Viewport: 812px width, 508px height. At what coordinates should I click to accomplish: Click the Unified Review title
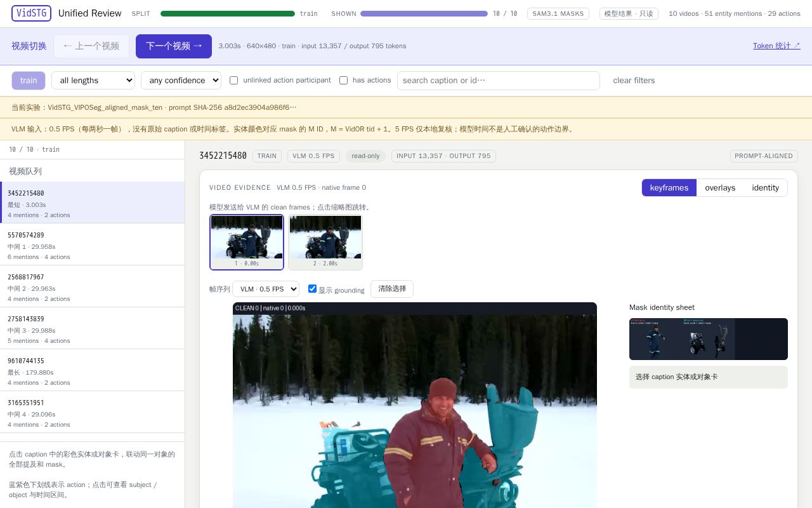[90, 13]
